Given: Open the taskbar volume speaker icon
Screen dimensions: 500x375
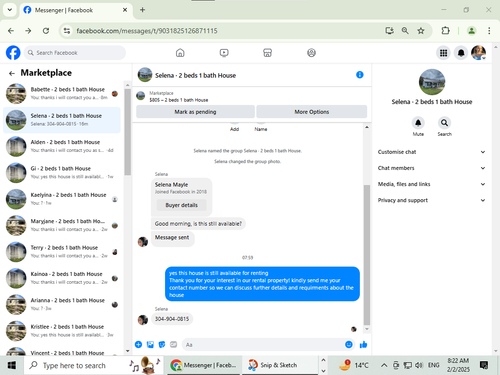Looking at the screenshot, I should point(419,365).
